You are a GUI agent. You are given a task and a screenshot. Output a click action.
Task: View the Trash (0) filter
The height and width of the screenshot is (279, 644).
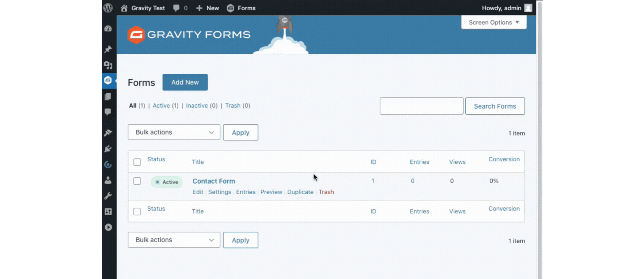(238, 106)
